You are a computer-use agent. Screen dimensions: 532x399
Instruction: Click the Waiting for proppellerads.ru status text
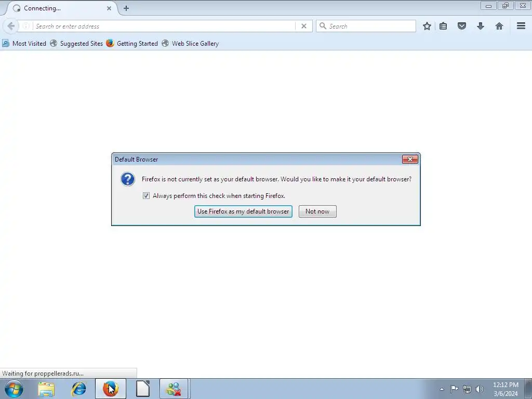(43, 373)
